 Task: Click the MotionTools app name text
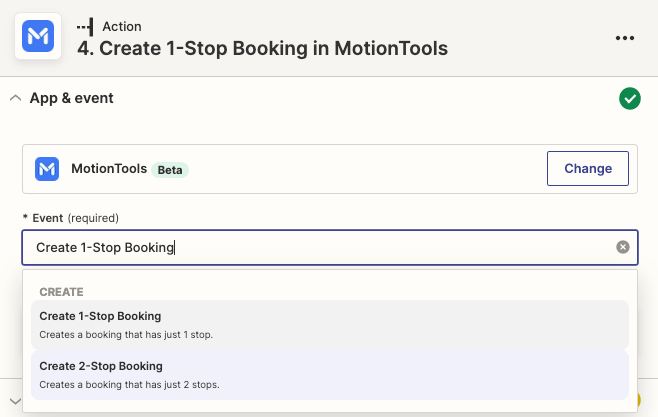pos(109,169)
